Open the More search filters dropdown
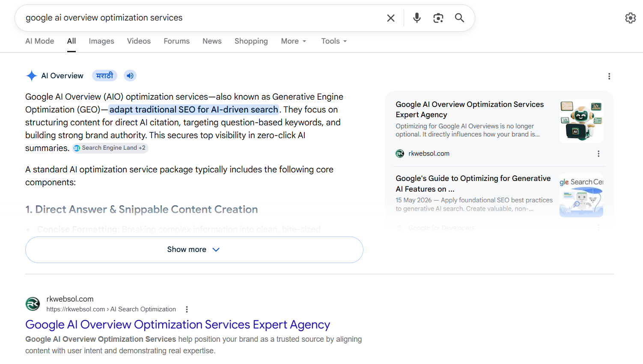The height and width of the screenshot is (364, 643). tap(294, 41)
